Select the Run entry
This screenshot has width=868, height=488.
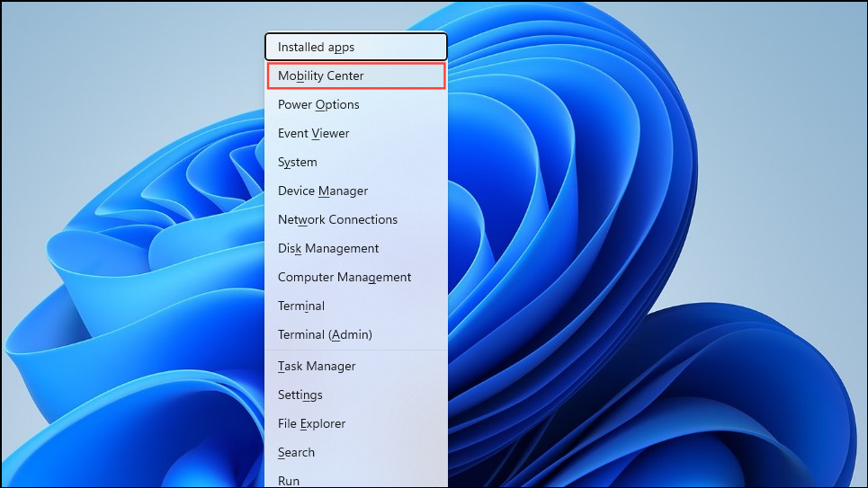click(356, 479)
